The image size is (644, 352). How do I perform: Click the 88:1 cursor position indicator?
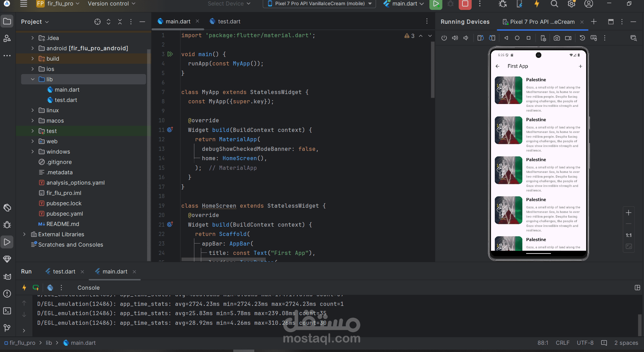point(543,343)
